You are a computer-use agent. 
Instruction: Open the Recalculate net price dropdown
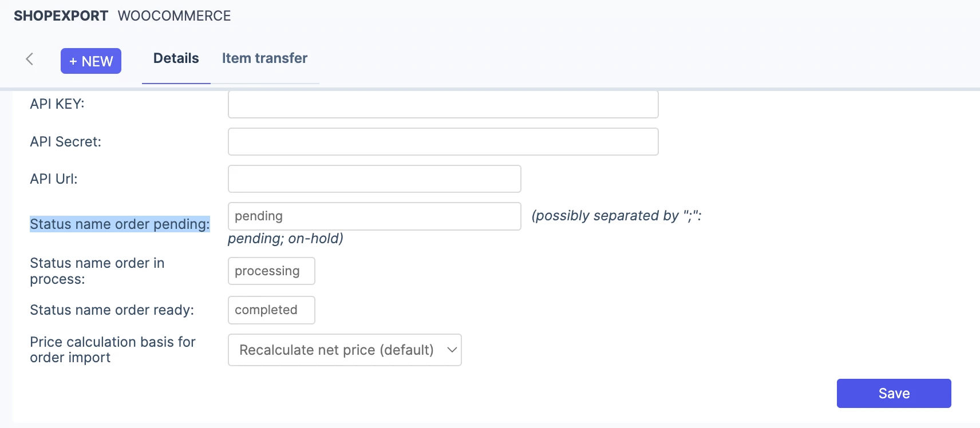(345, 350)
